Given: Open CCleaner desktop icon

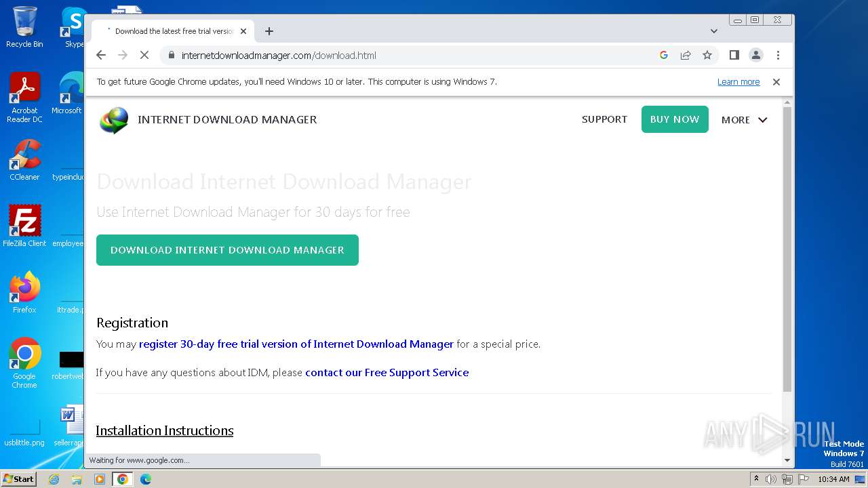Looking at the screenshot, I should (24, 160).
